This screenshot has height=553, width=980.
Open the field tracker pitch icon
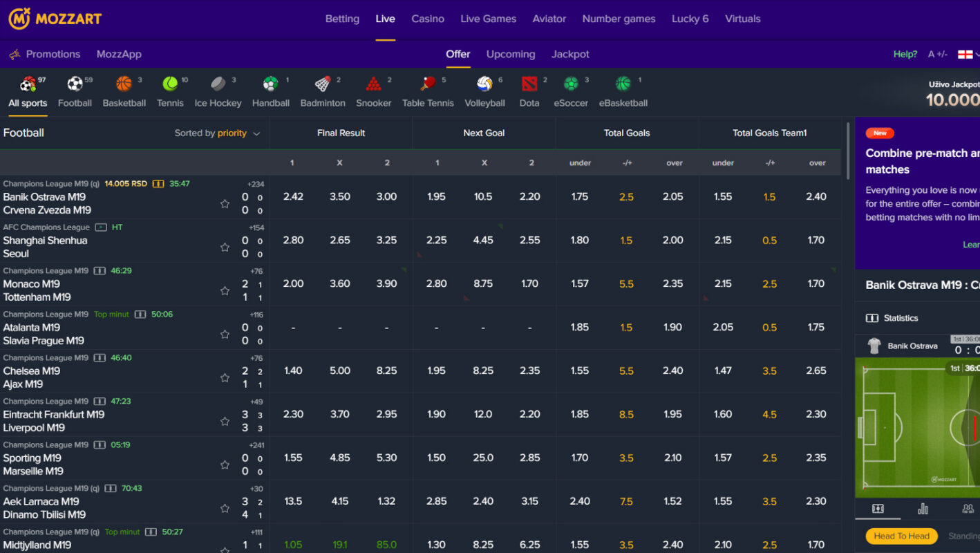click(877, 509)
